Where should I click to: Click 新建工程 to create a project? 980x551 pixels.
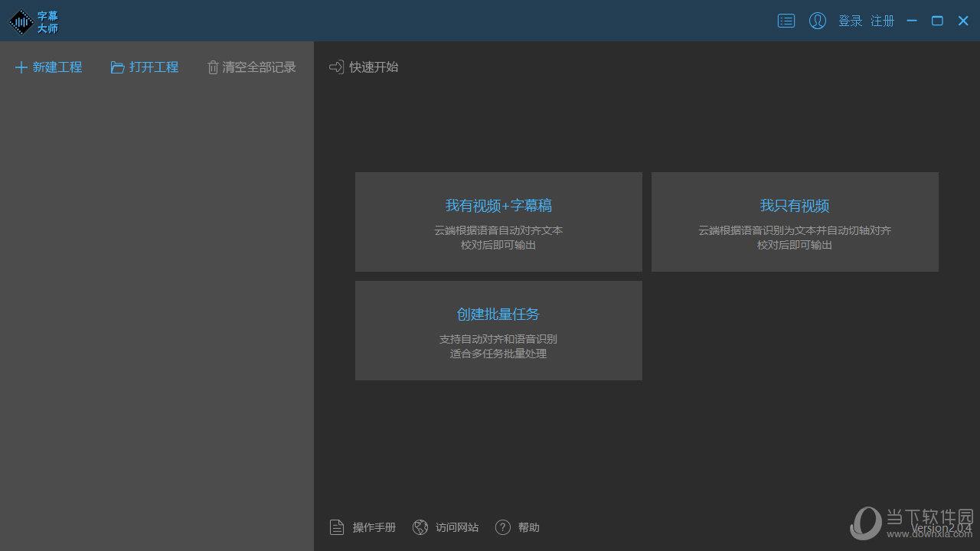[49, 67]
